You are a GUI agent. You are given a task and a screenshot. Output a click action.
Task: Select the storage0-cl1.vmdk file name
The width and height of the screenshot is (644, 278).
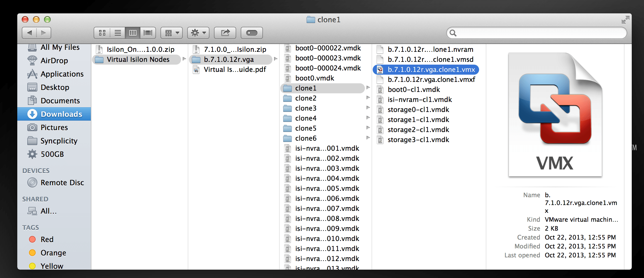[x=418, y=109]
